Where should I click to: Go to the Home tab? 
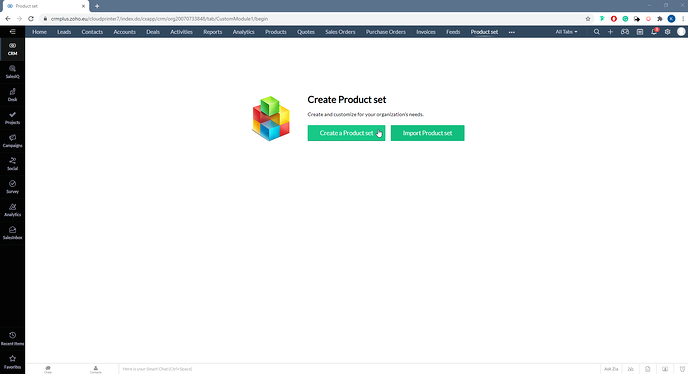(39, 32)
